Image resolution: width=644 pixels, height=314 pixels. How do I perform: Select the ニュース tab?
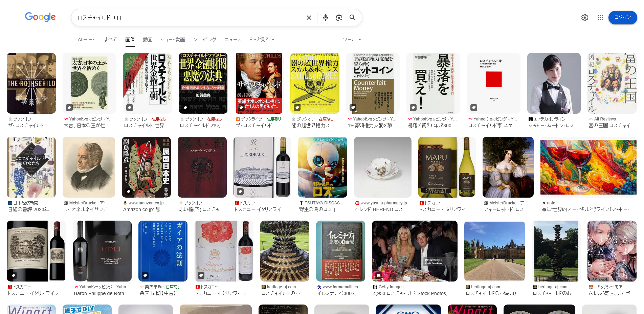click(x=232, y=40)
